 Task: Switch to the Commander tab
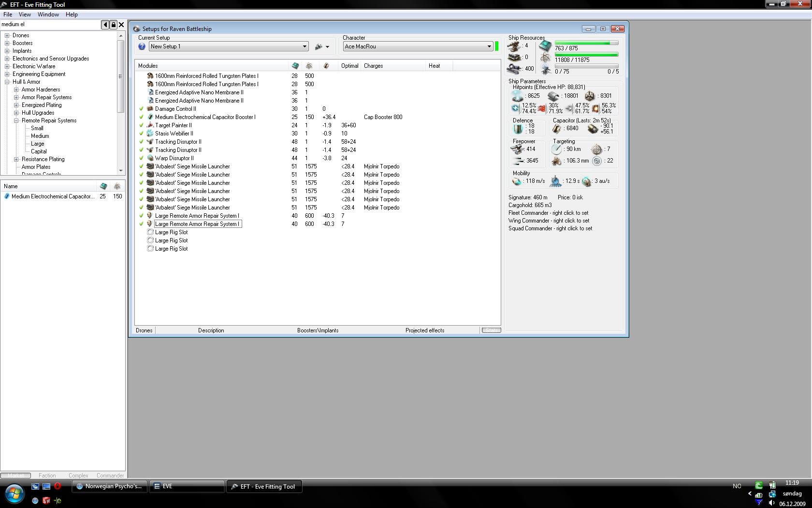[110, 476]
